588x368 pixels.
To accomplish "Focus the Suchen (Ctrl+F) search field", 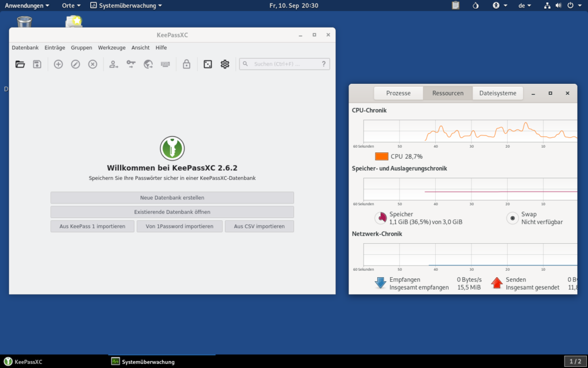I will pos(285,64).
